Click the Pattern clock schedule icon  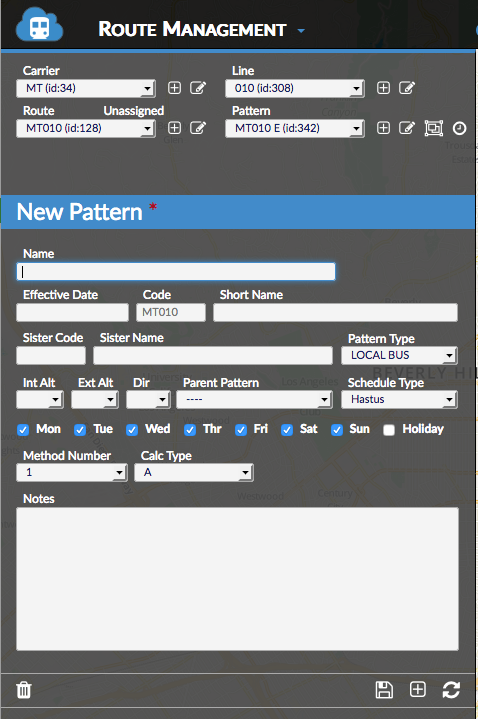click(459, 128)
